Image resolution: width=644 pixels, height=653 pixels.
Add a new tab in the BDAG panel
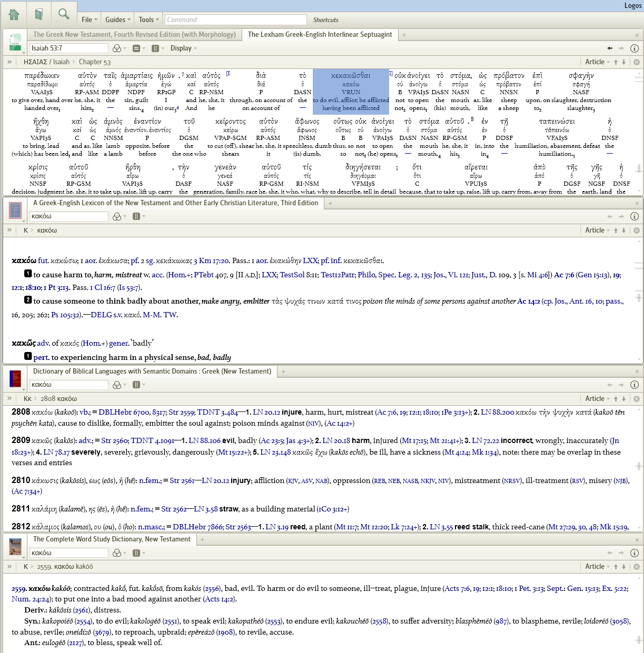click(331, 203)
